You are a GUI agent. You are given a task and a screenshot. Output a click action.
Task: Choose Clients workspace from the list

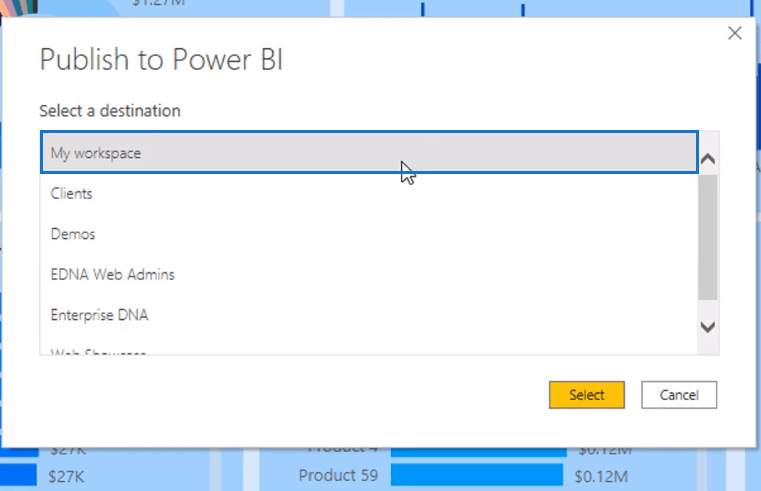coord(369,194)
